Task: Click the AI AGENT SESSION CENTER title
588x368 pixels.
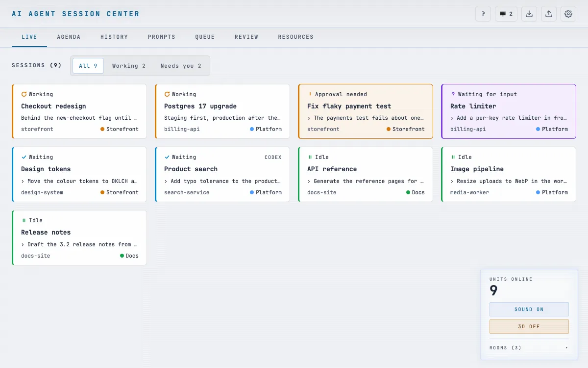Action: [75, 14]
